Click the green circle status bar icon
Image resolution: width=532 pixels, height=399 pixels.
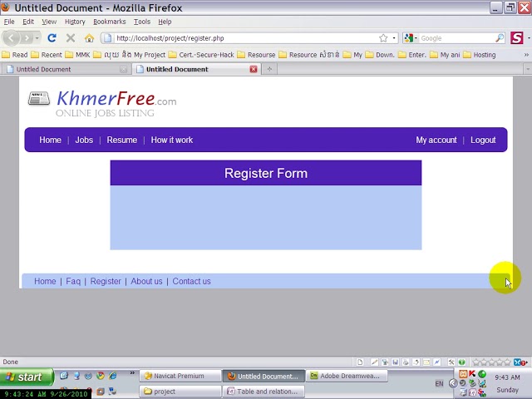pyautogui.click(x=461, y=362)
